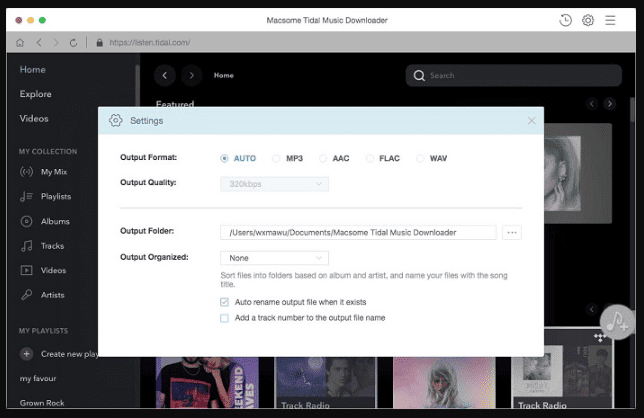Image resolution: width=644 pixels, height=418 pixels.
Task: Click the Featured carousel next arrow
Action: [610, 104]
